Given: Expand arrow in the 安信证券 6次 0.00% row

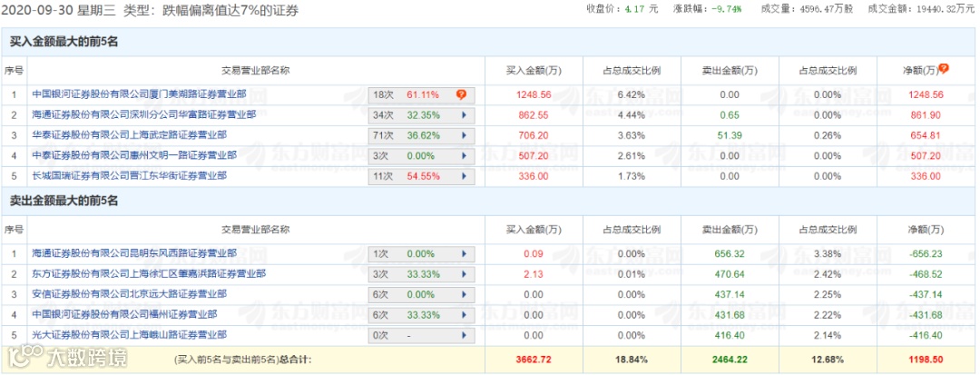Looking at the screenshot, I should pyautogui.click(x=464, y=295).
